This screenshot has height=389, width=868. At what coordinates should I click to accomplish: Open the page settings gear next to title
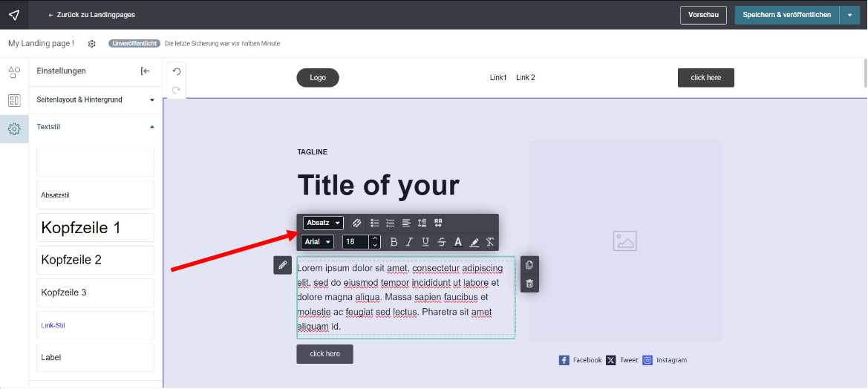pos(92,44)
